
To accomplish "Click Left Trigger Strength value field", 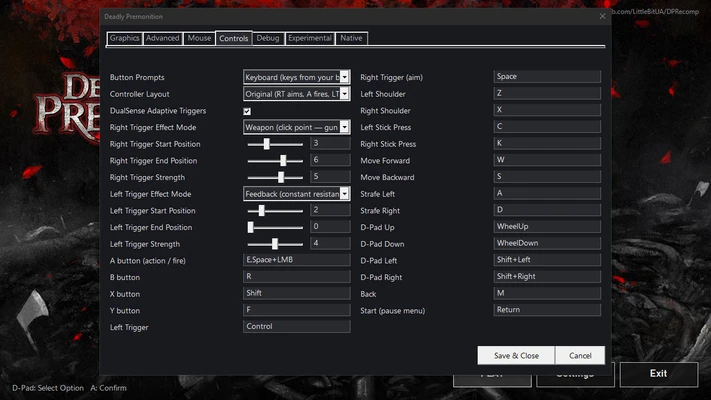I will point(330,243).
